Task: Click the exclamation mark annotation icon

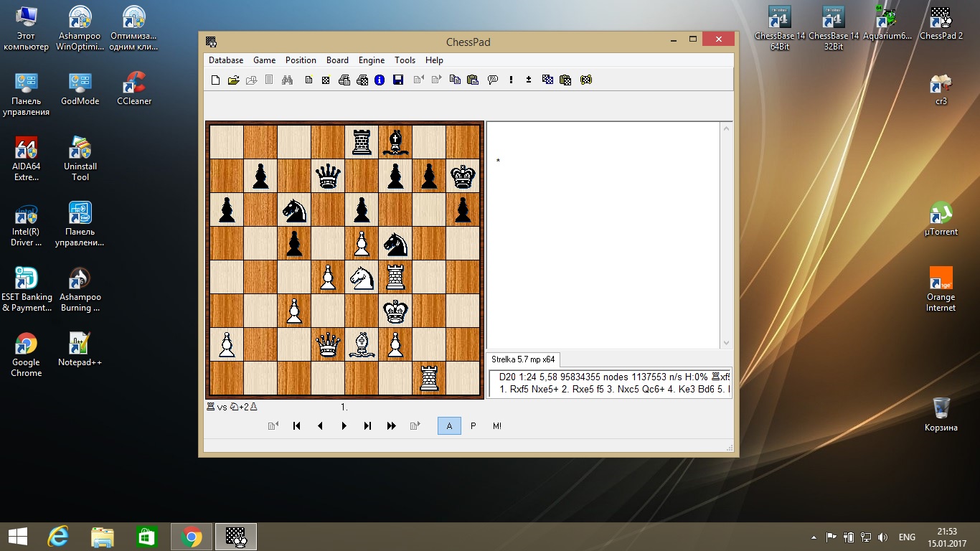Action: click(x=511, y=80)
